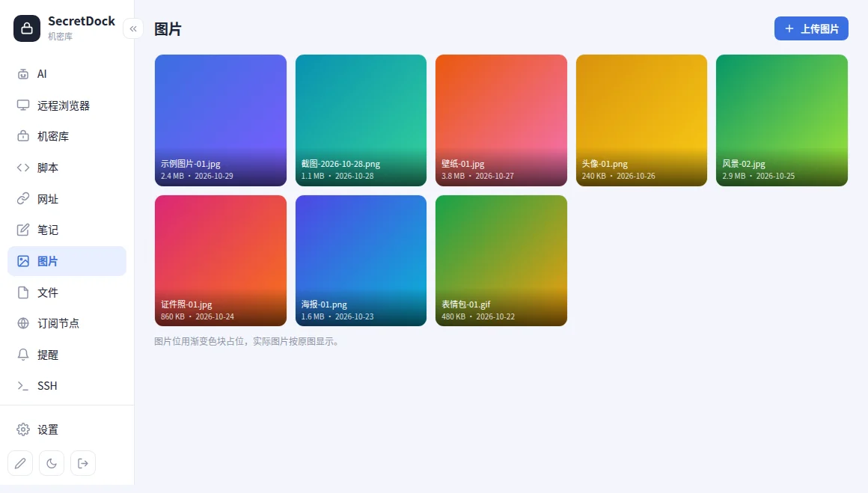The image size is (868, 493).
Task: Open the 订阅节点 globe icon
Action: pos(22,323)
